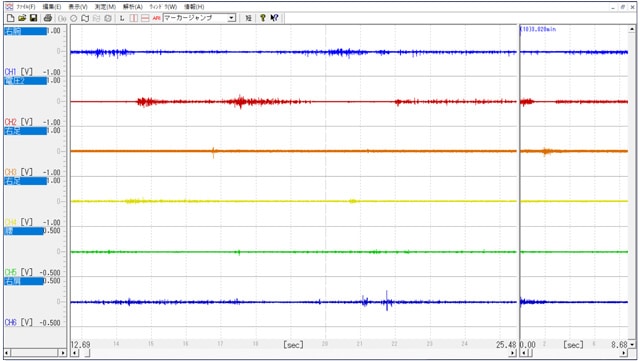The width and height of the screenshot is (640, 361).
Task: Select the vertical cursor lines tool
Action: [133, 18]
